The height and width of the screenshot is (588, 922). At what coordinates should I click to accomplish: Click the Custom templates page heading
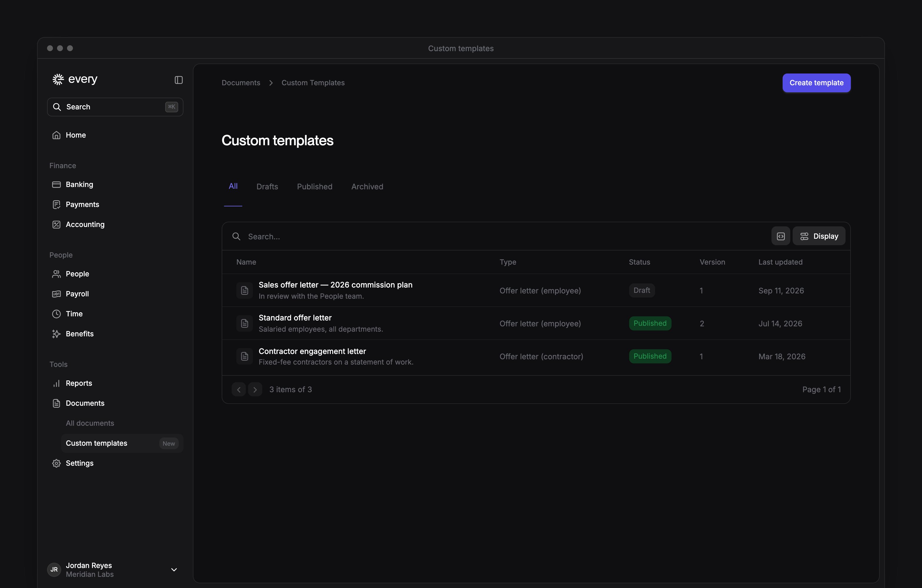(278, 141)
